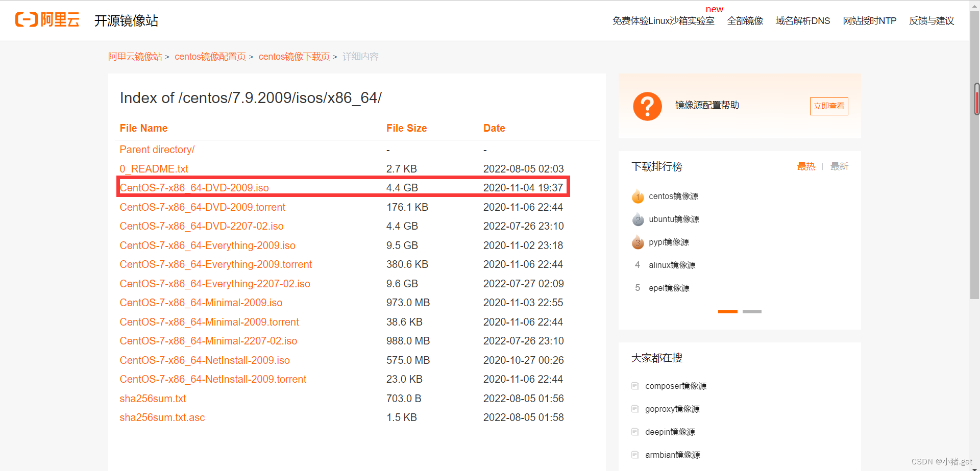This screenshot has height=471, width=980.
Task: Switch ranking to 最新 tab
Action: (x=839, y=166)
